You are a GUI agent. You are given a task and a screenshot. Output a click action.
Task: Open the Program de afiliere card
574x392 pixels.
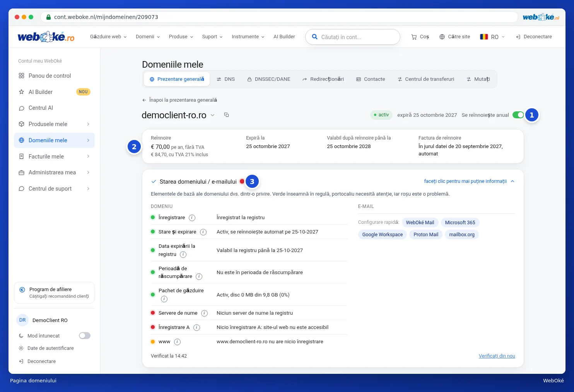(55, 293)
